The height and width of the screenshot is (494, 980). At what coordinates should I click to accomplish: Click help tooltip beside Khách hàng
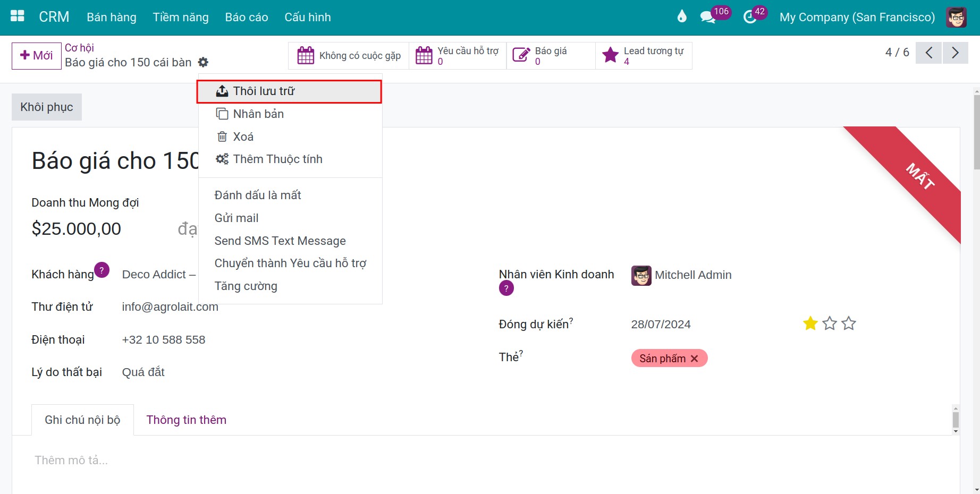pyautogui.click(x=102, y=270)
